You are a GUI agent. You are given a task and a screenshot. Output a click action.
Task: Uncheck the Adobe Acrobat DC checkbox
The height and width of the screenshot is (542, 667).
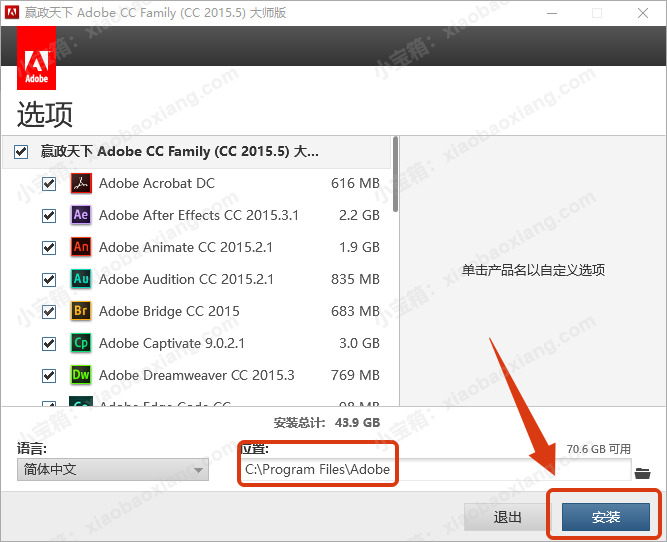[49, 184]
